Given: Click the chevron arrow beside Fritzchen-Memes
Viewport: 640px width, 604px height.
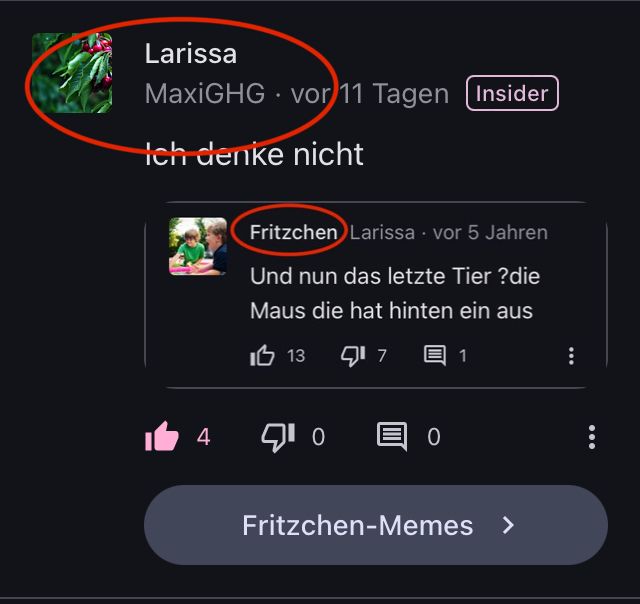Looking at the screenshot, I should click(x=508, y=525).
